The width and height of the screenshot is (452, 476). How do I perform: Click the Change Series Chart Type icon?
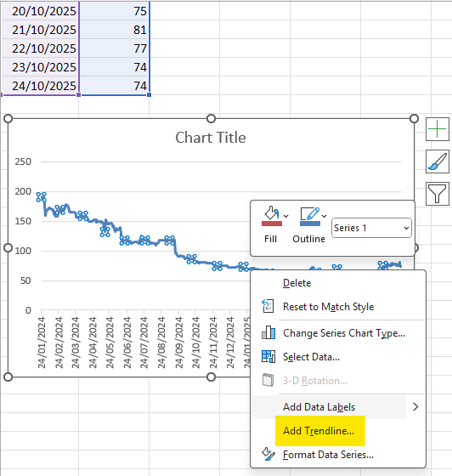(x=268, y=332)
